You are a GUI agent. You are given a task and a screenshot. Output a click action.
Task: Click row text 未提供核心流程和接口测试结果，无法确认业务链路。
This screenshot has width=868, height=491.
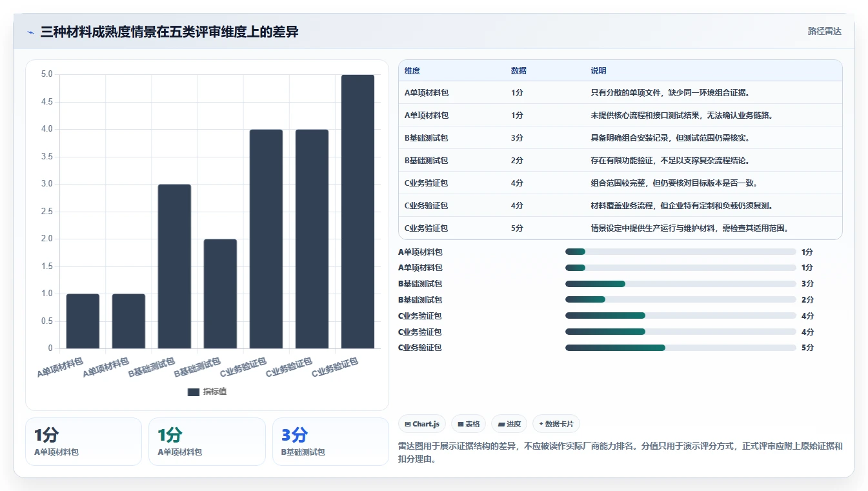coord(681,115)
